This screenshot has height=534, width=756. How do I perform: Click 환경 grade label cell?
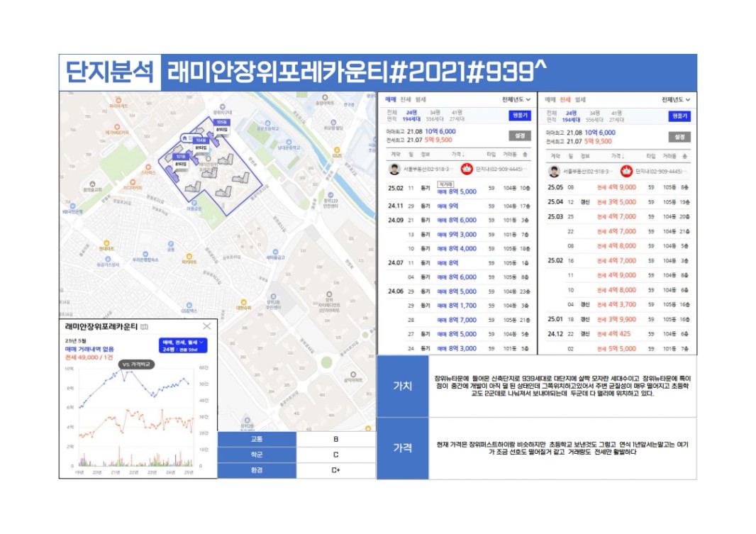257,470
